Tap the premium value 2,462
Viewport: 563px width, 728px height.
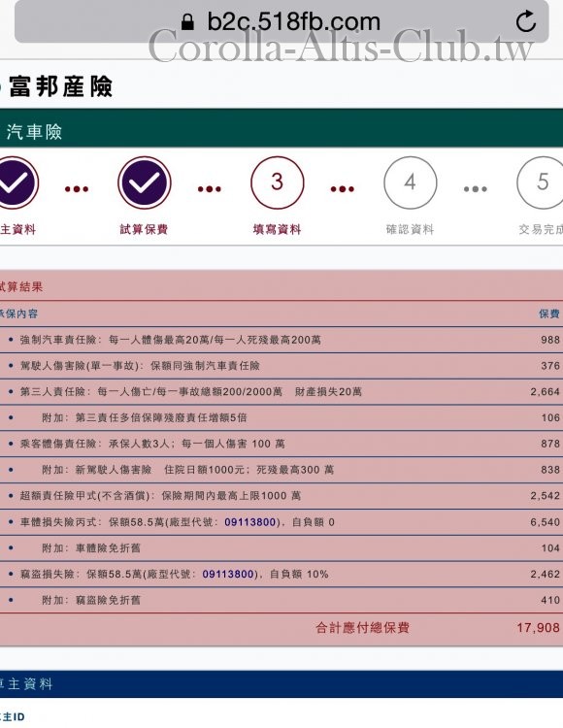pyautogui.click(x=546, y=575)
